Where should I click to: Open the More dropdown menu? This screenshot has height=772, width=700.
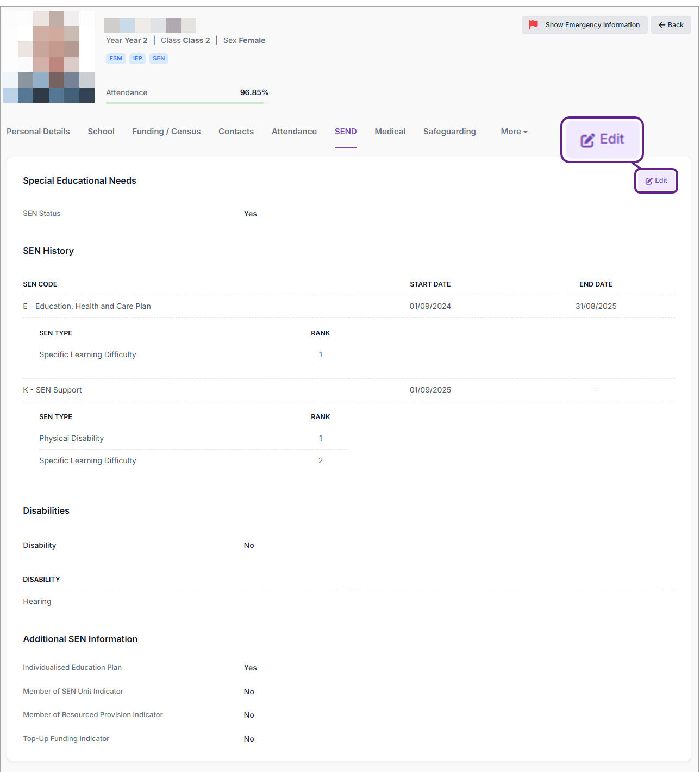tap(514, 132)
